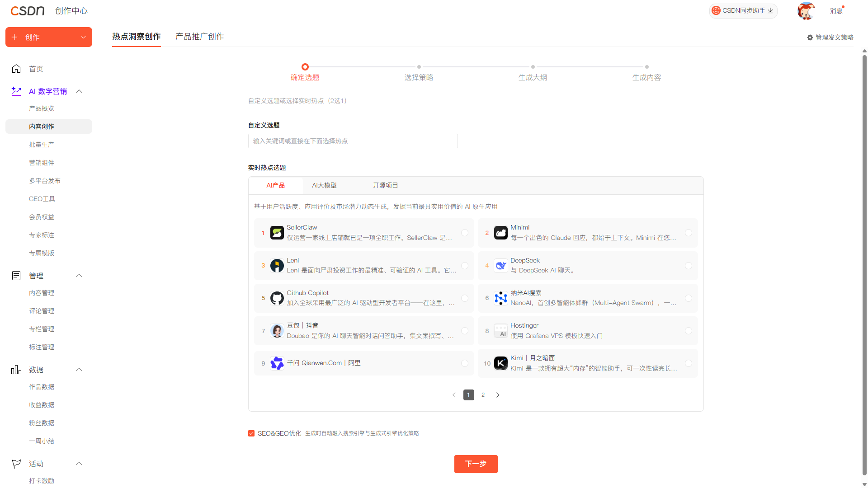Select current page 1 in pagination

(x=469, y=395)
